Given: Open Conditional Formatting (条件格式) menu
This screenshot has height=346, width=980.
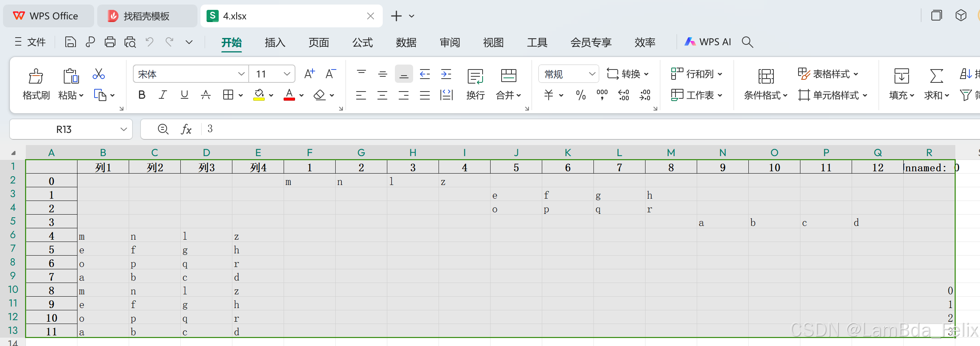Looking at the screenshot, I should (766, 84).
